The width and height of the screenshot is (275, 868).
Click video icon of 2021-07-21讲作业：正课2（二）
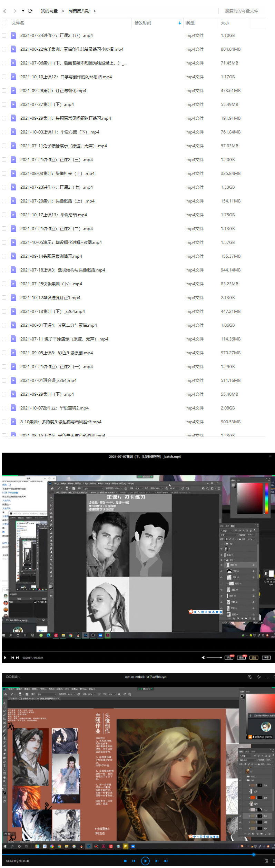click(13, 228)
